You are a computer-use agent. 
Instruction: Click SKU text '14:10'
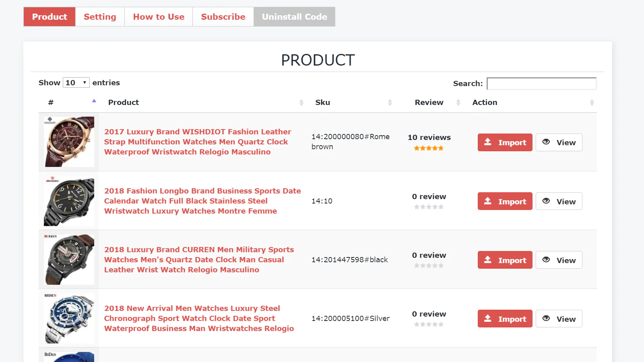point(322,201)
